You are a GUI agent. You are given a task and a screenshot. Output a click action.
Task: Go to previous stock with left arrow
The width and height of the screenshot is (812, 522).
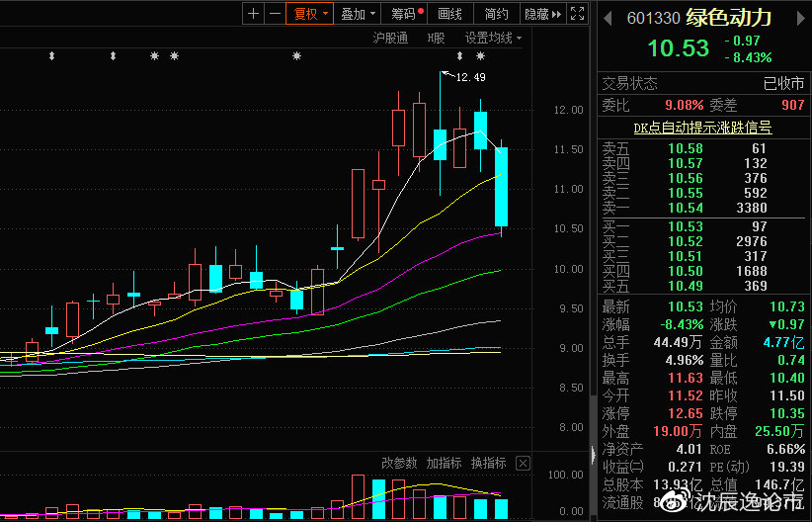(x=607, y=18)
